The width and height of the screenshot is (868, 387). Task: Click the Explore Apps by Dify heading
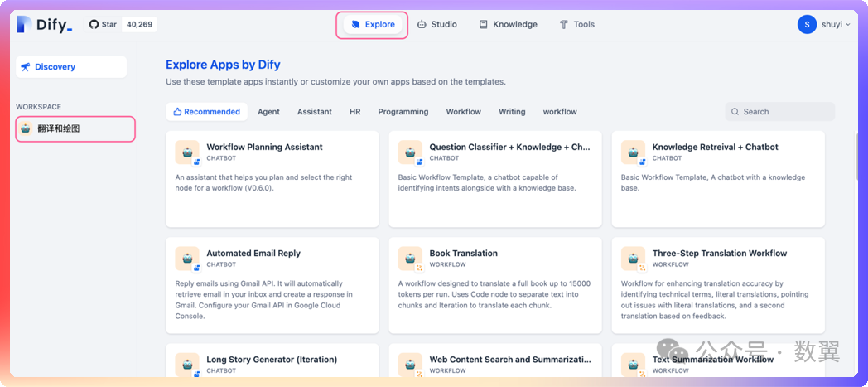(x=223, y=65)
